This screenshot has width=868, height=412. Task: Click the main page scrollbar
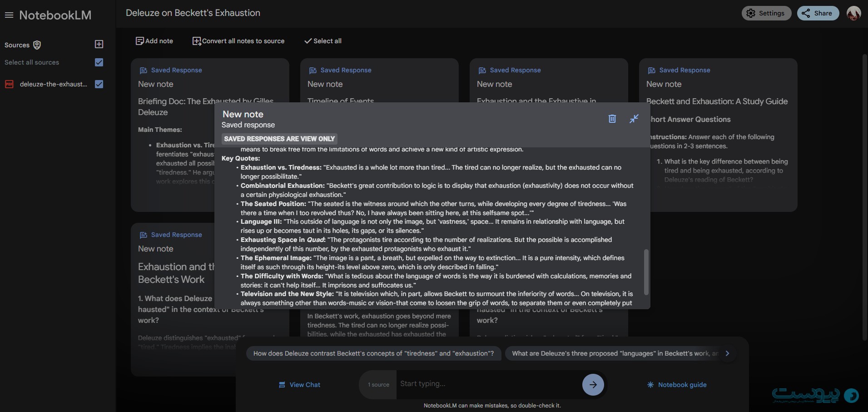[x=865, y=197]
